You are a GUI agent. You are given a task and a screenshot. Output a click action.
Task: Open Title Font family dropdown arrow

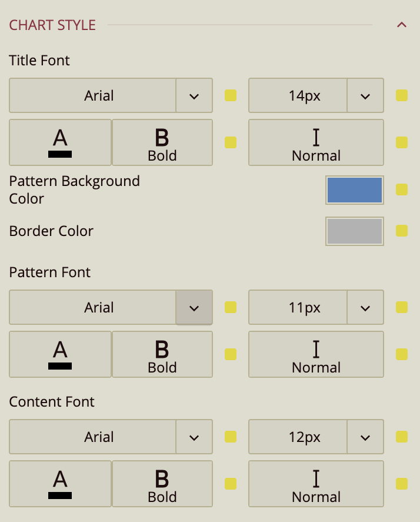tap(194, 95)
